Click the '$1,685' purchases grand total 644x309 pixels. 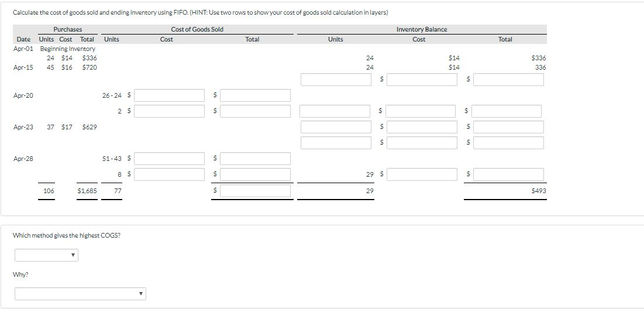click(x=87, y=191)
